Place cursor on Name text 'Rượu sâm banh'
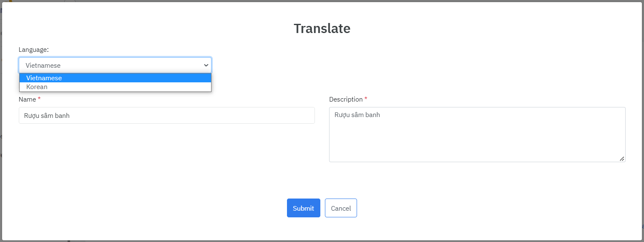The width and height of the screenshot is (644, 242). [47, 116]
